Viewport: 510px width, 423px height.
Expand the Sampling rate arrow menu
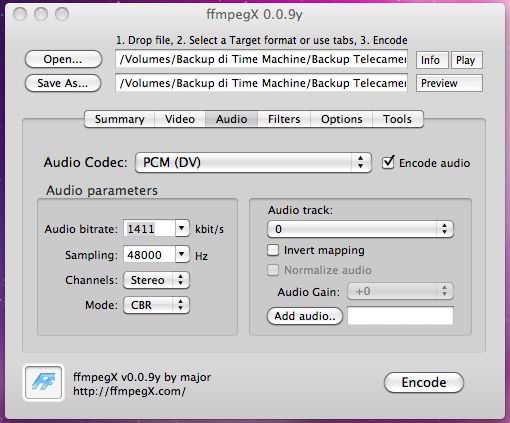click(x=182, y=255)
